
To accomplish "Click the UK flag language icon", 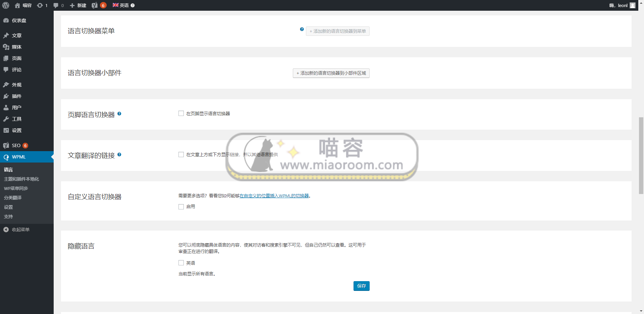I will coord(115,5).
